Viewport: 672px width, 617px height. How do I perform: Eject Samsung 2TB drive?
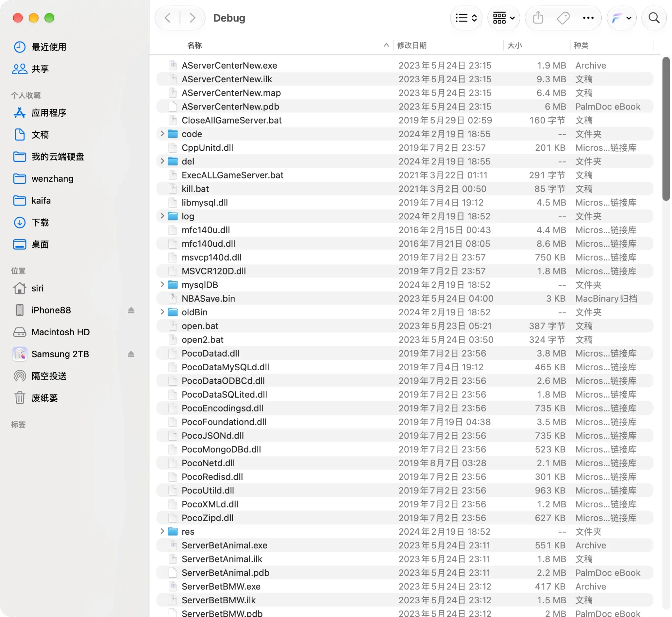pos(131,354)
